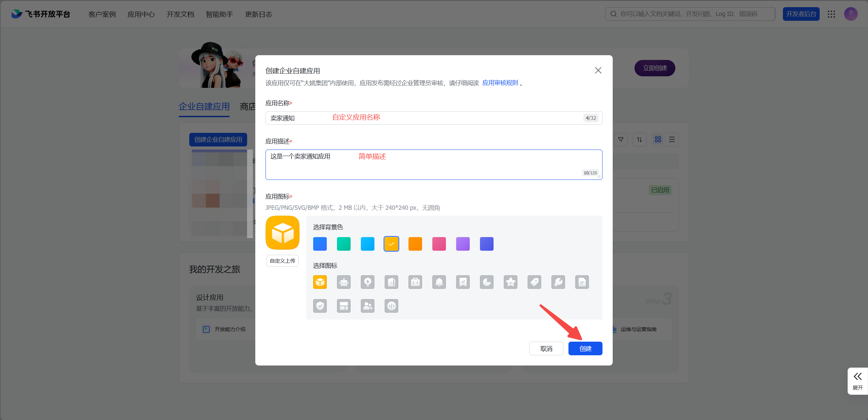Choose the purple background color
The height and width of the screenshot is (420, 868).
pos(463,244)
